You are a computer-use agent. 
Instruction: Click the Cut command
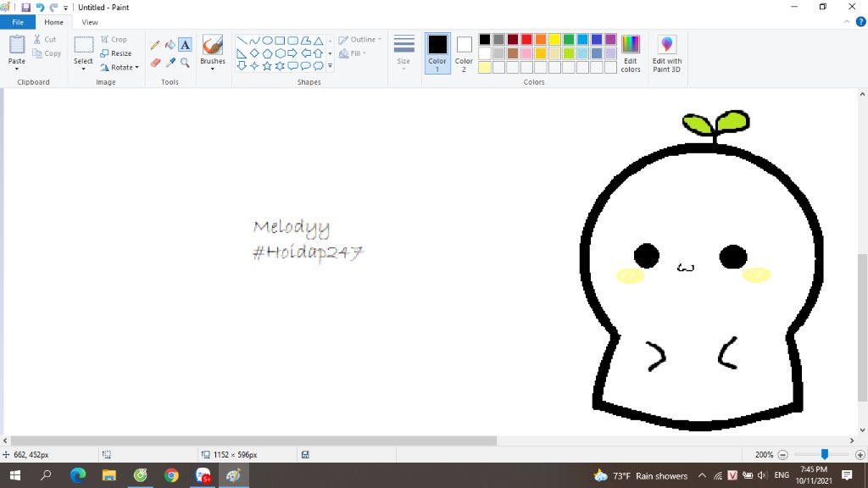[45, 39]
